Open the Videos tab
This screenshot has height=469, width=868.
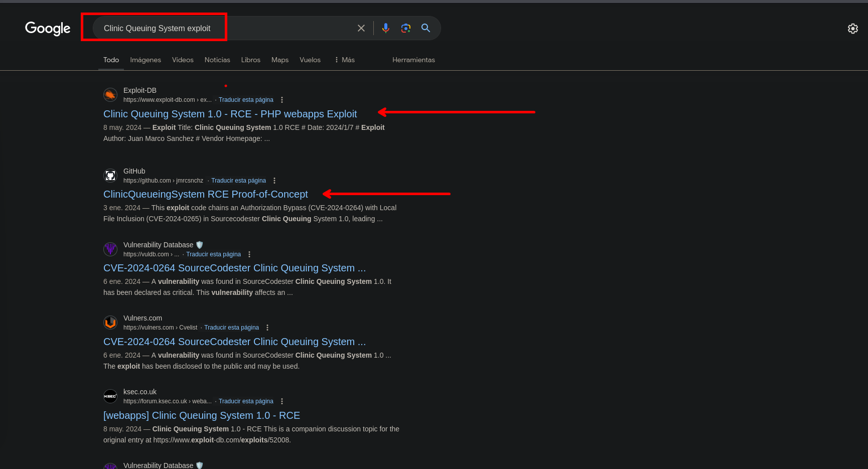click(x=183, y=60)
